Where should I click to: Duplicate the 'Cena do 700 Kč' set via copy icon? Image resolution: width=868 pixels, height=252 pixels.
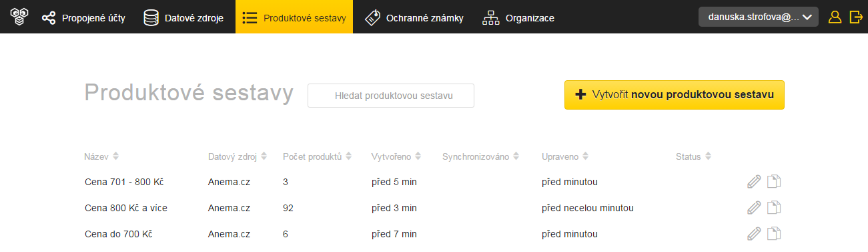[774, 234]
